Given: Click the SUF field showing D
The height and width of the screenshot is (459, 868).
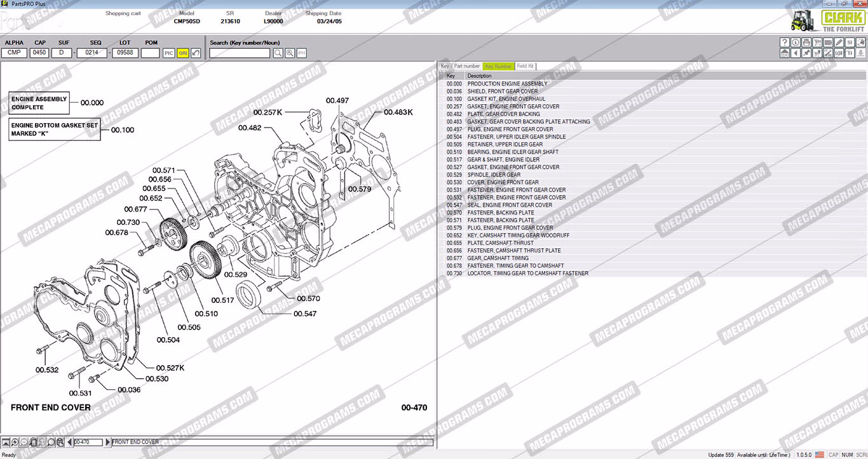Looking at the screenshot, I should click(x=62, y=53).
